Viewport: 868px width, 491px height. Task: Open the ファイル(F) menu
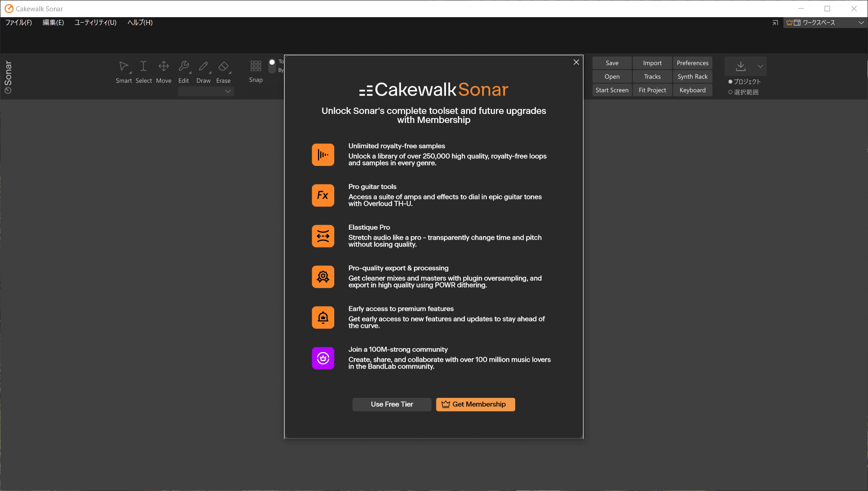tap(19, 23)
